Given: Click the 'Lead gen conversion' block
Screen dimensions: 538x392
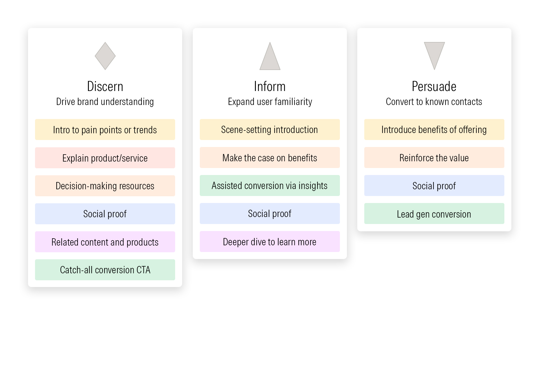Looking at the screenshot, I should pyautogui.click(x=434, y=214).
